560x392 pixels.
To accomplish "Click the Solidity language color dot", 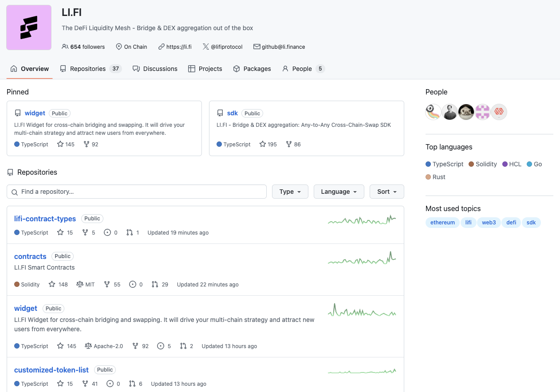I will (471, 164).
